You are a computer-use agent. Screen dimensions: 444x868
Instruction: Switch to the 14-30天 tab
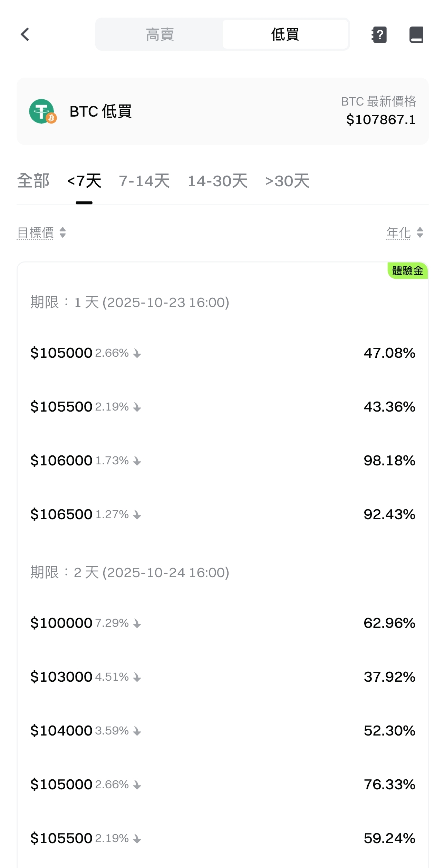218,181
